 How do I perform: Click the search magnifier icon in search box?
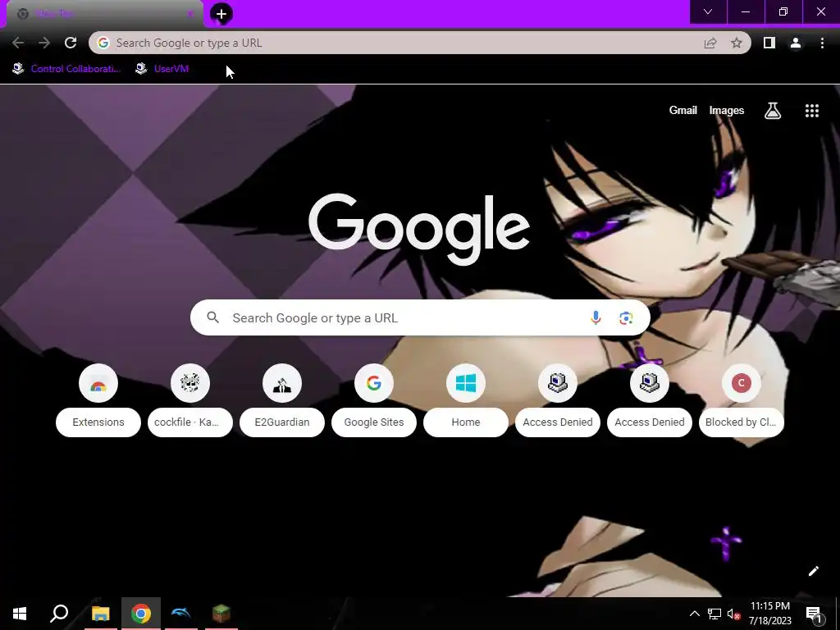(x=212, y=317)
